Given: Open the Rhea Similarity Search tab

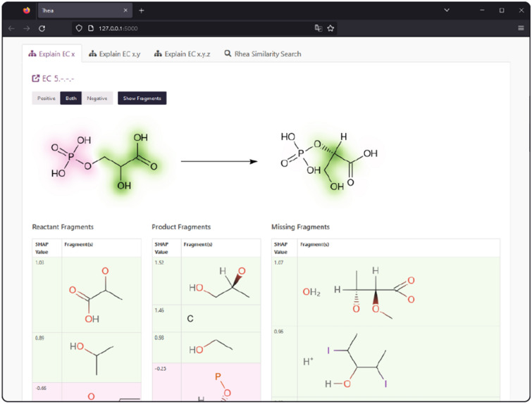Looking at the screenshot, I should (x=263, y=53).
